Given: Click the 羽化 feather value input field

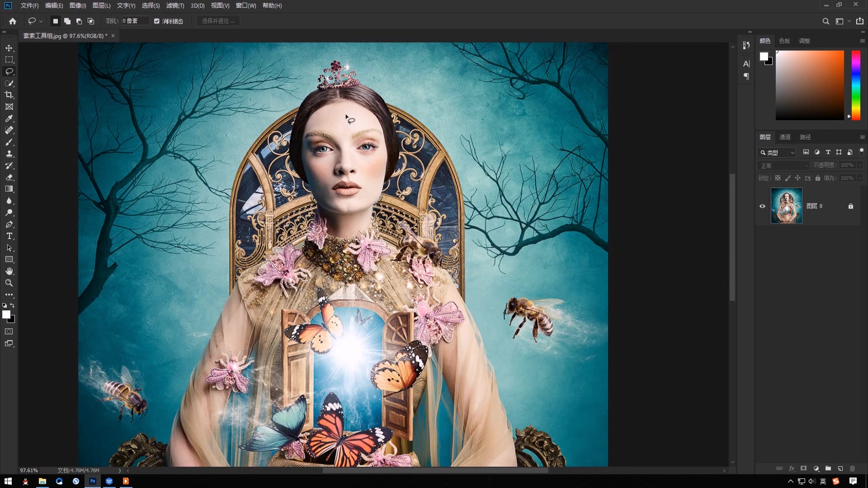Looking at the screenshot, I should tap(135, 21).
